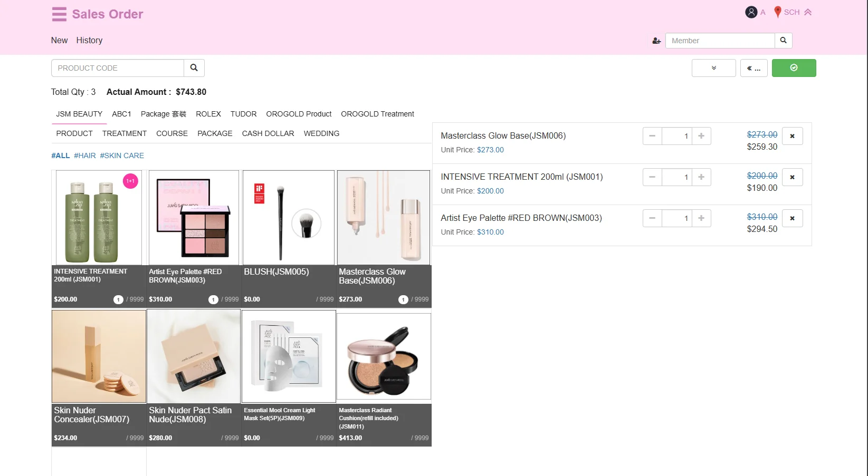Remove INTENSIVE TREATMENT from order
The height and width of the screenshot is (476, 868).
coord(792,177)
